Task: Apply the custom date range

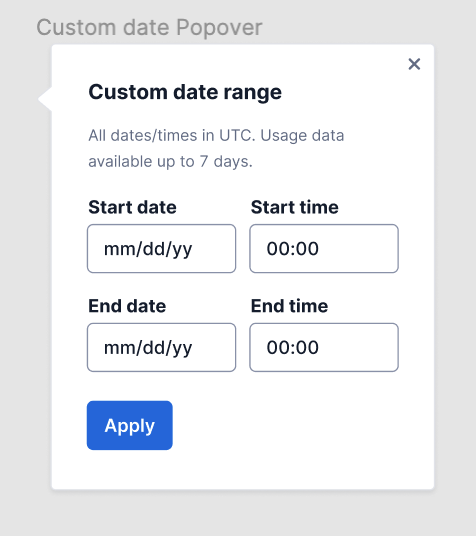Action: click(130, 425)
